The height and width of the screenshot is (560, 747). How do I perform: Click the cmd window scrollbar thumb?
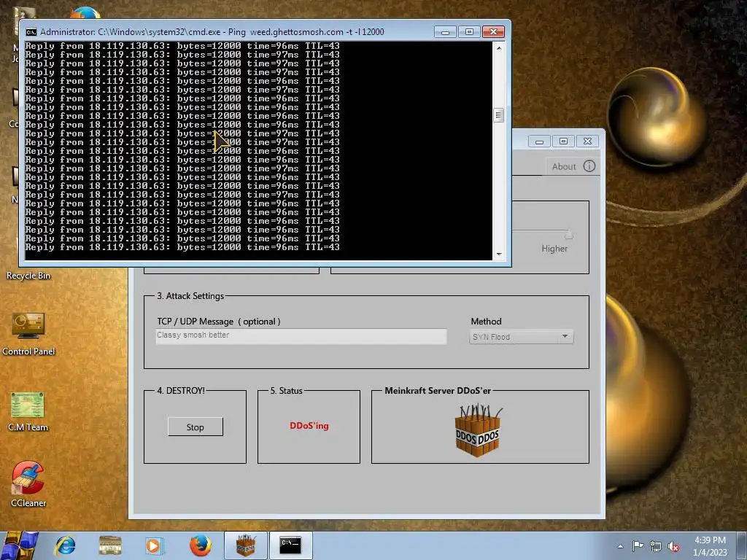coord(499,115)
